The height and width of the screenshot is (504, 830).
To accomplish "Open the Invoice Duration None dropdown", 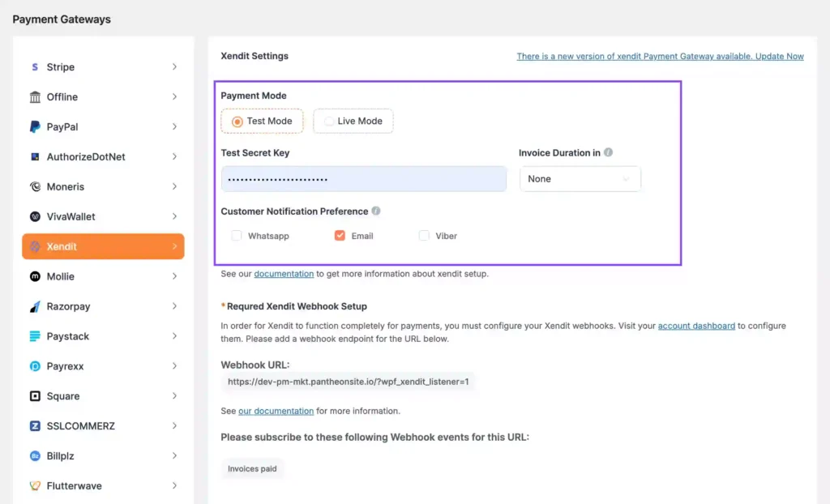I will (x=580, y=179).
